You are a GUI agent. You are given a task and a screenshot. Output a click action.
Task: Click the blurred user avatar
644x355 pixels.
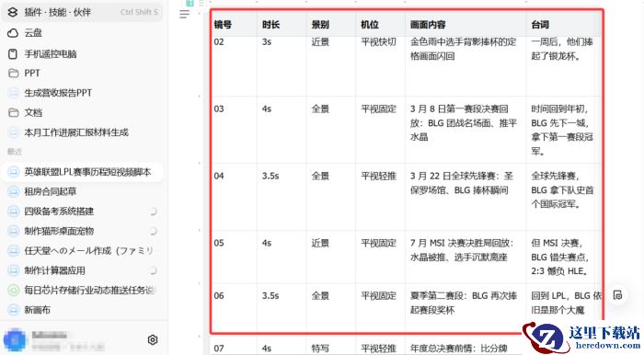tap(14, 339)
